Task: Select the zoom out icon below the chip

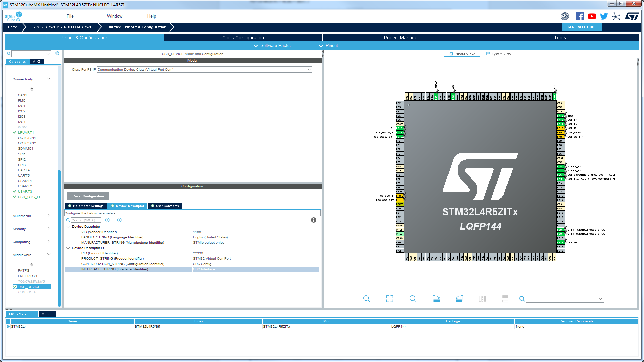Action: coord(413,298)
